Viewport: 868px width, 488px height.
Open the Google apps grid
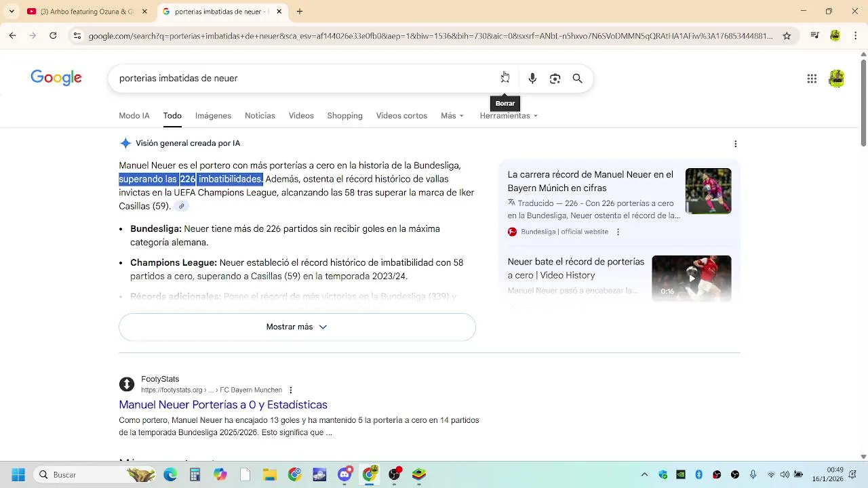812,79
